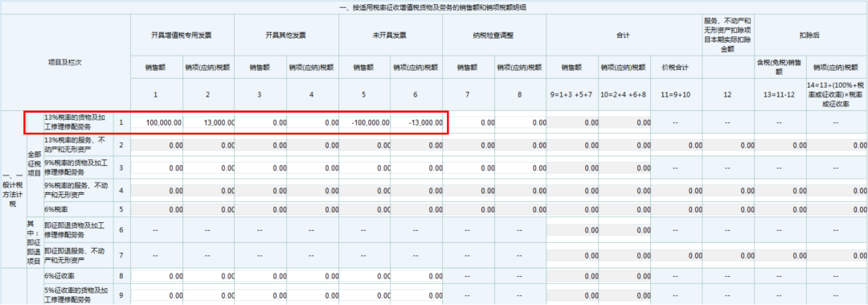Select row 8 special invoice sales amount field
The height and width of the screenshot is (305, 868).
point(157,275)
